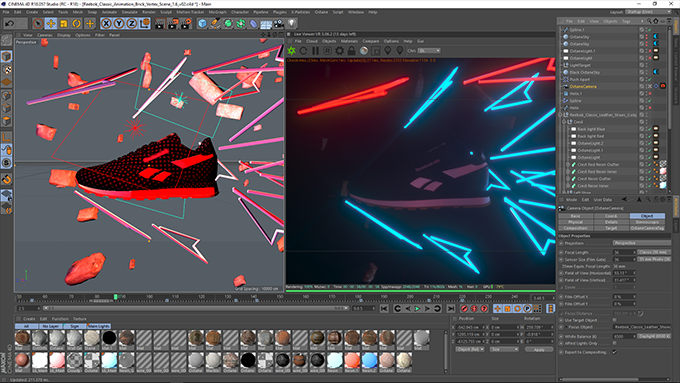Click the Make Editable icon in left palette
Image resolution: width=680 pixels, height=383 pixels.
point(6,40)
